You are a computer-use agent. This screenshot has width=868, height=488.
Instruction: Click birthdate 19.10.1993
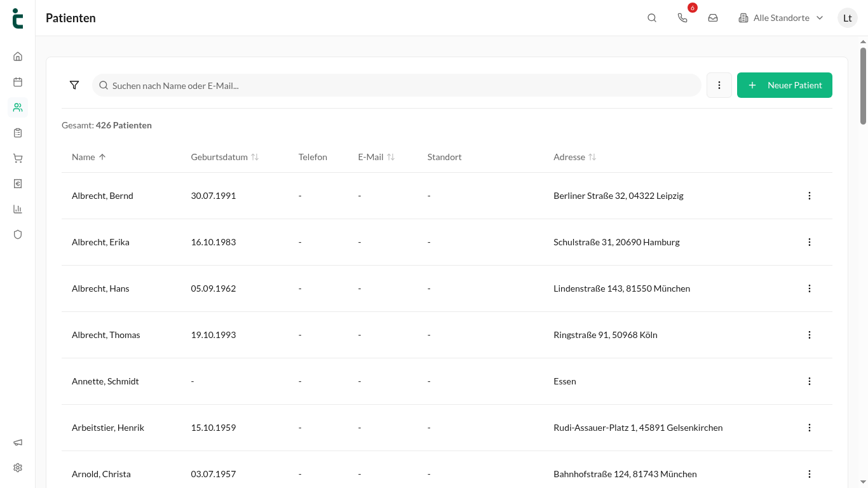(214, 335)
